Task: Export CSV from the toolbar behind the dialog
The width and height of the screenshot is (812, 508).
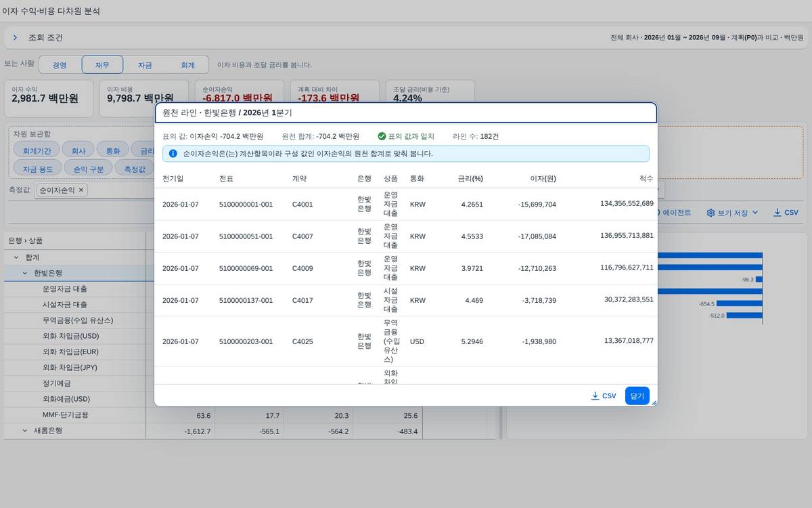Action: (786, 213)
